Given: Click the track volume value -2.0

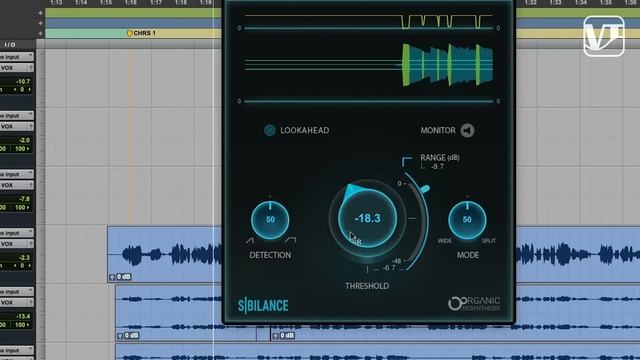Looking at the screenshot, I should coord(24,140).
